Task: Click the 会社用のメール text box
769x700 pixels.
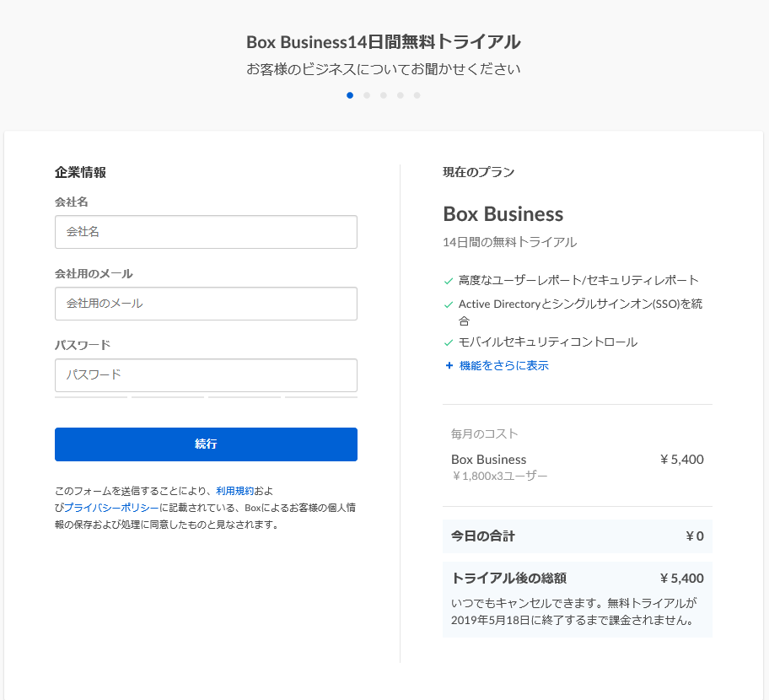Action: (206, 304)
